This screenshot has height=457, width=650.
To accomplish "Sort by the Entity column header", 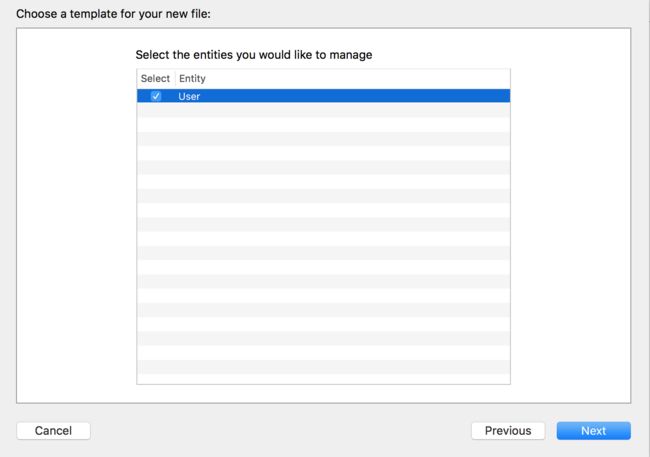I will tap(192, 78).
